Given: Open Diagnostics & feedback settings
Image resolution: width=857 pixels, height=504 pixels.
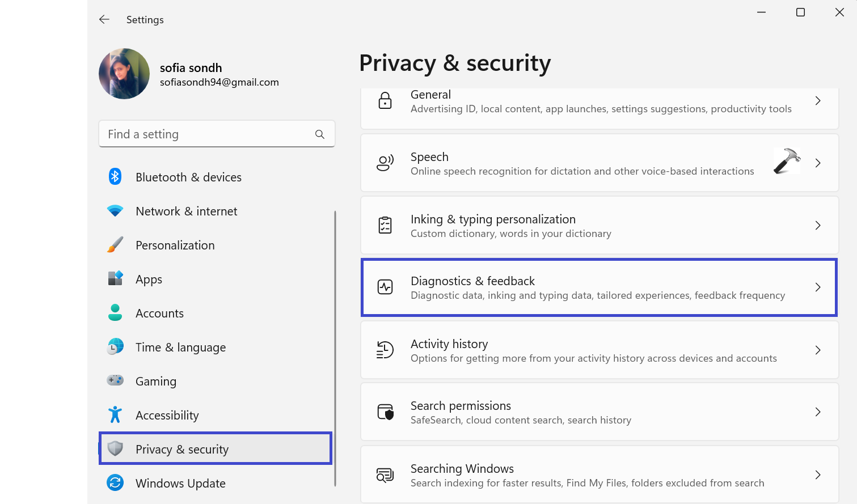Looking at the screenshot, I should (x=599, y=287).
